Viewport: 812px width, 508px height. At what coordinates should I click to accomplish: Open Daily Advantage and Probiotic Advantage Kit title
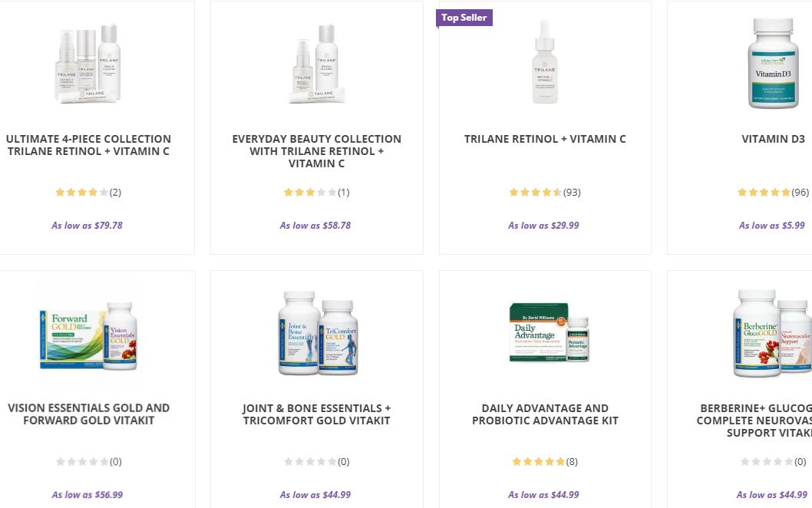[545, 414]
